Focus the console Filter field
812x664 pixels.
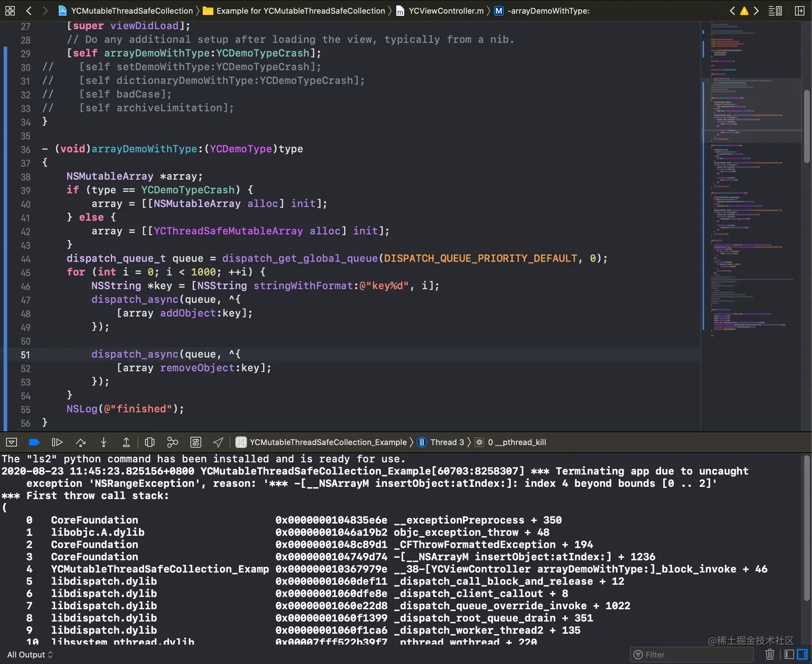[693, 654]
